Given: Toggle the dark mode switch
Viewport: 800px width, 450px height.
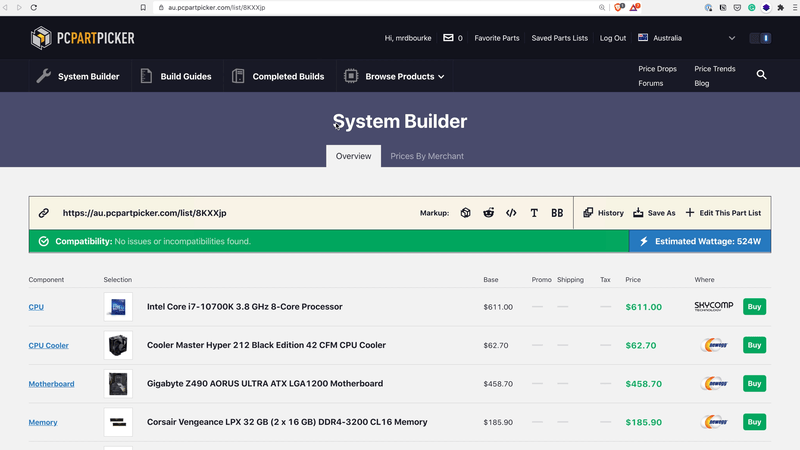Looking at the screenshot, I should click(760, 38).
